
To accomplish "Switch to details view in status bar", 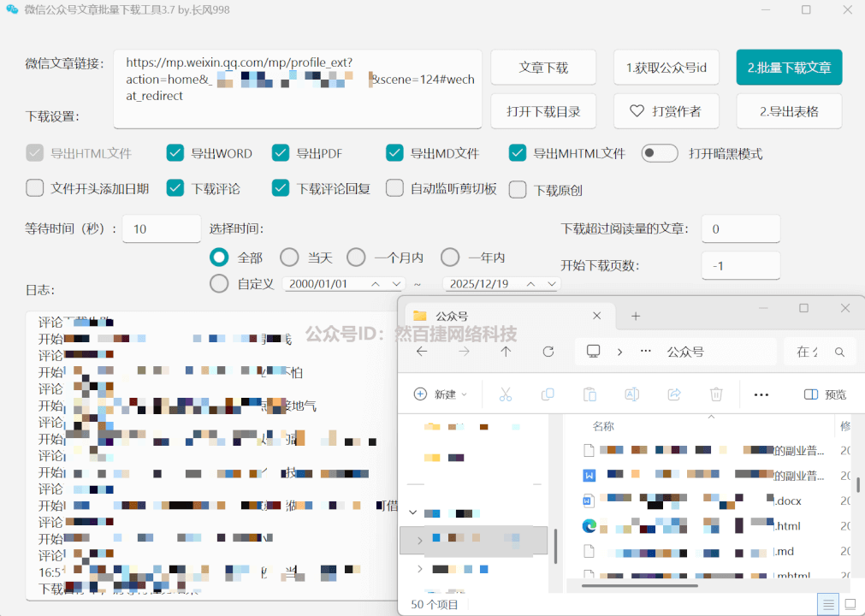I will (x=827, y=604).
